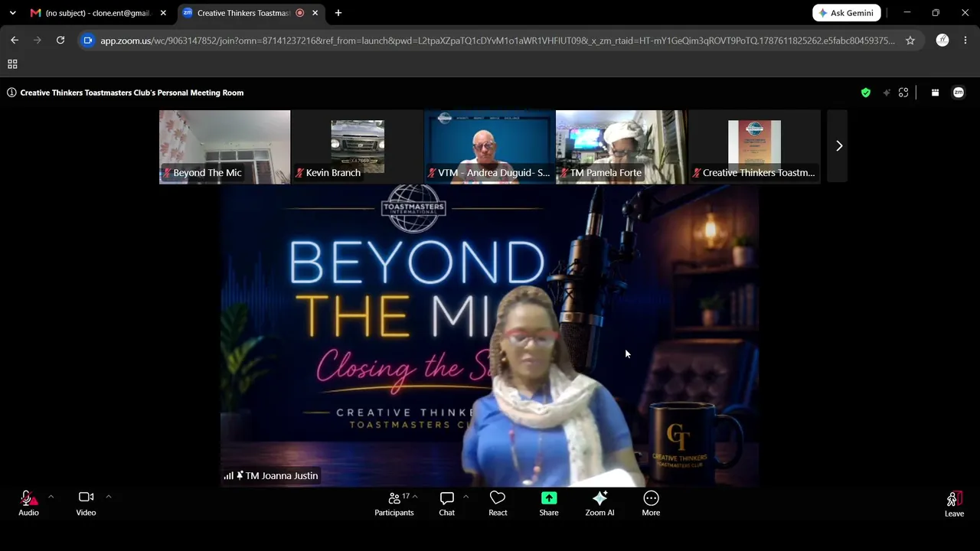
Task: Go back to the previous page
Action: [15, 41]
